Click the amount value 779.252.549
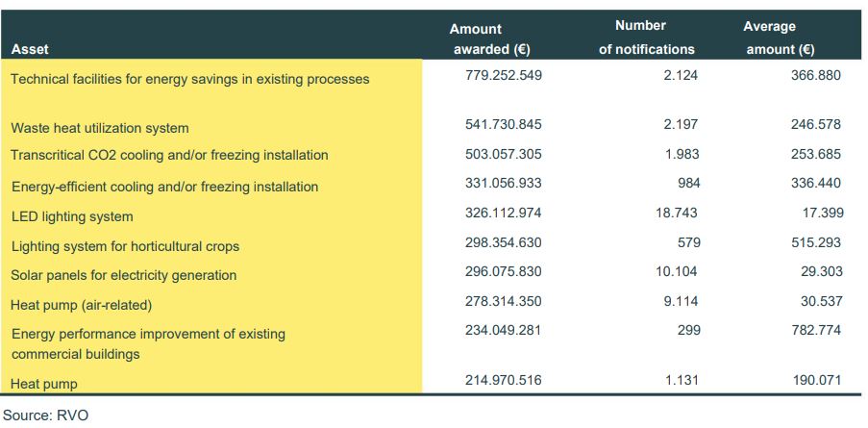Screen dimensions: 868x428 [x=497, y=75]
